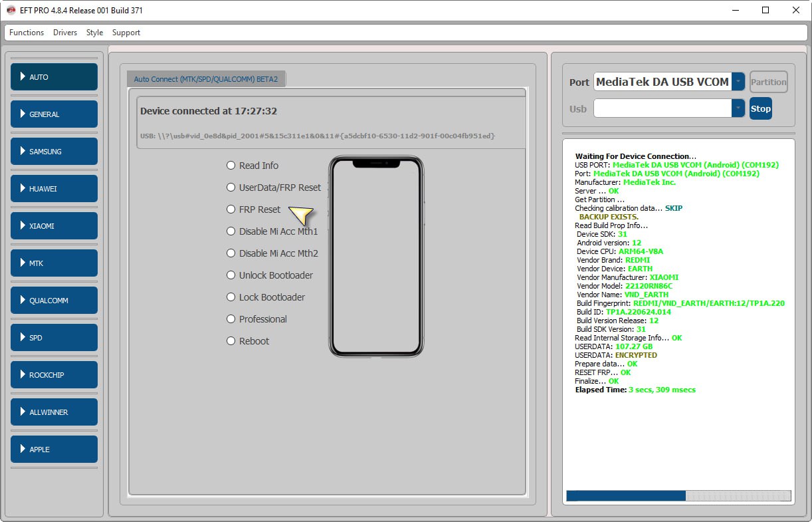Open the ALLWINNER sidebar section
This screenshot has height=522, width=812.
[54, 412]
